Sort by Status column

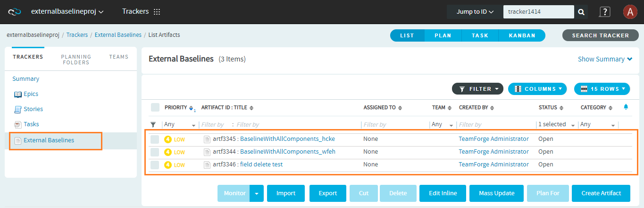pyautogui.click(x=562, y=108)
